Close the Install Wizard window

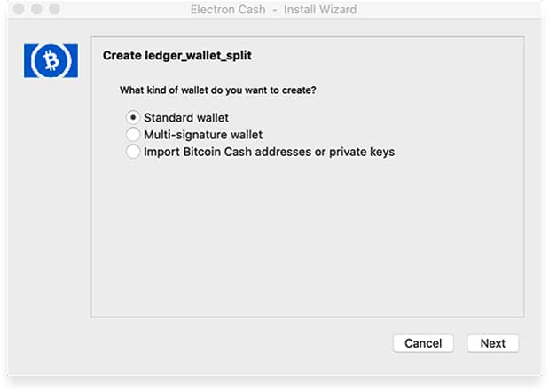click(x=19, y=9)
